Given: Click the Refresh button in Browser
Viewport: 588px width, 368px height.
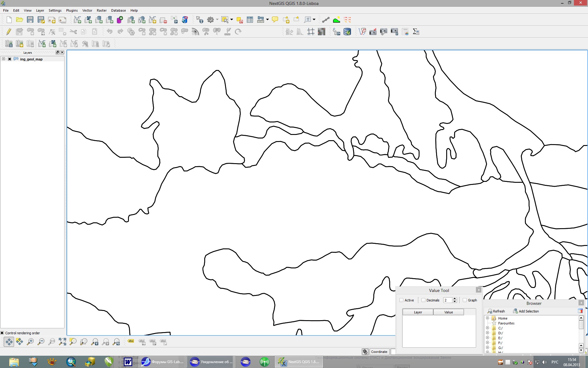Looking at the screenshot, I should 496,311.
